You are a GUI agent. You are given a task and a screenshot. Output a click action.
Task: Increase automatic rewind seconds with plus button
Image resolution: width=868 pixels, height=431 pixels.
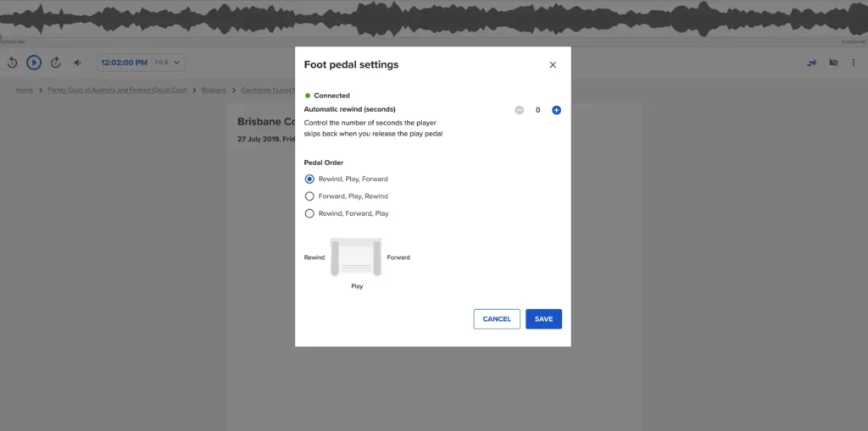556,110
